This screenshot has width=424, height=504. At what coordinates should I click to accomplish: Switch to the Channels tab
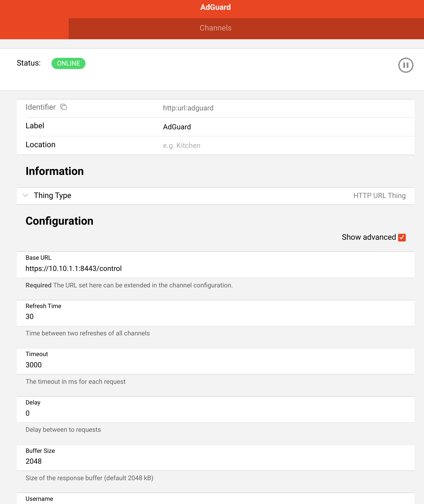(216, 28)
